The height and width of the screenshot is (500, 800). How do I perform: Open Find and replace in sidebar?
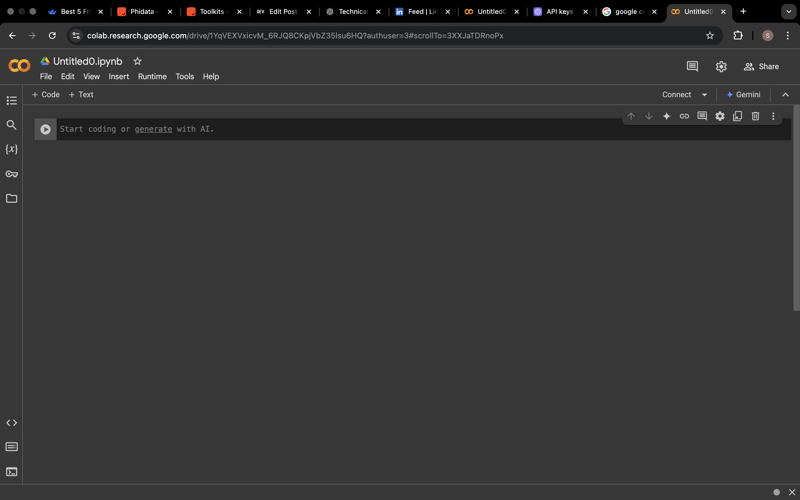tap(12, 125)
